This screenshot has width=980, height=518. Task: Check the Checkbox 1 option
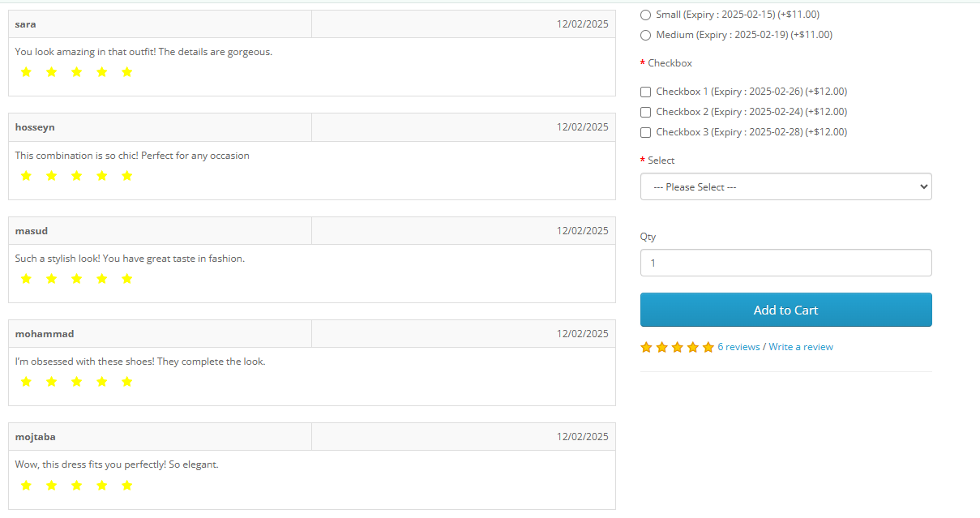coord(646,92)
